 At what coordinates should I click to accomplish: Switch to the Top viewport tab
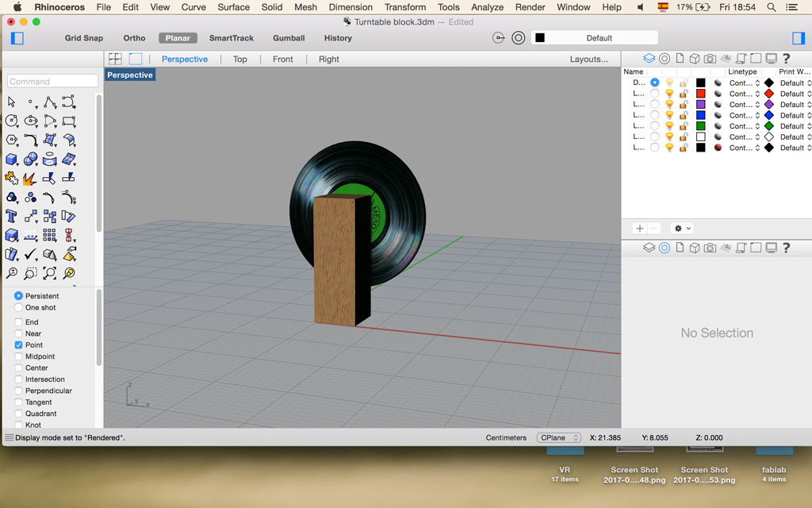239,59
